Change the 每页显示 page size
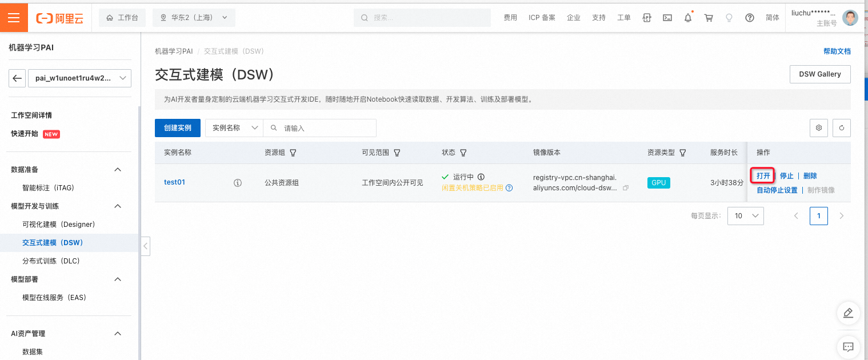The width and height of the screenshot is (868, 360). [745, 215]
